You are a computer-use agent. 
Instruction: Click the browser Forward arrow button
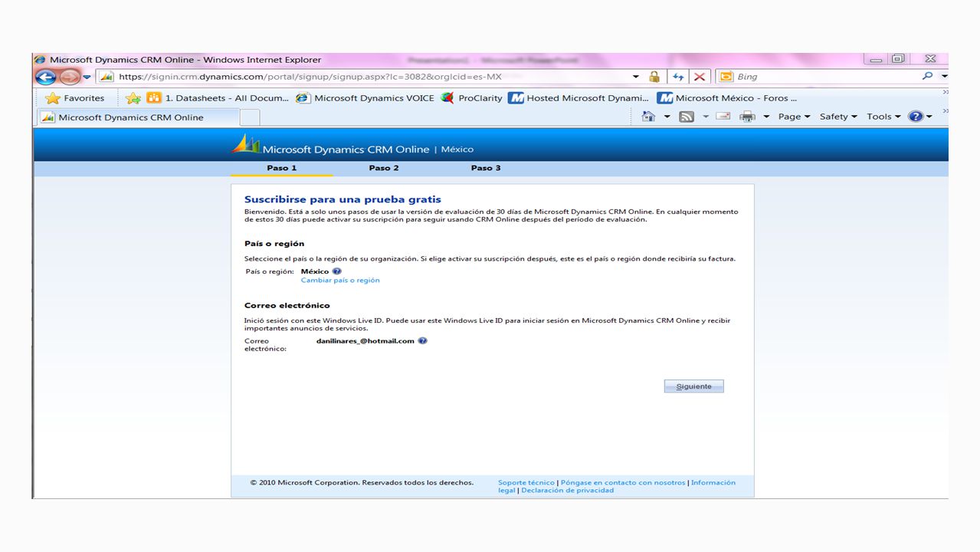69,77
